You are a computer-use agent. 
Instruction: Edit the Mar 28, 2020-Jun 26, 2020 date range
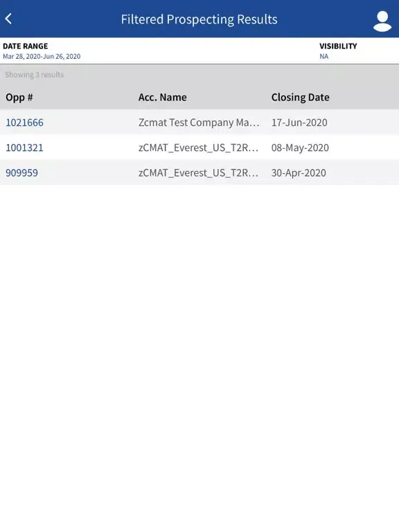(x=42, y=56)
